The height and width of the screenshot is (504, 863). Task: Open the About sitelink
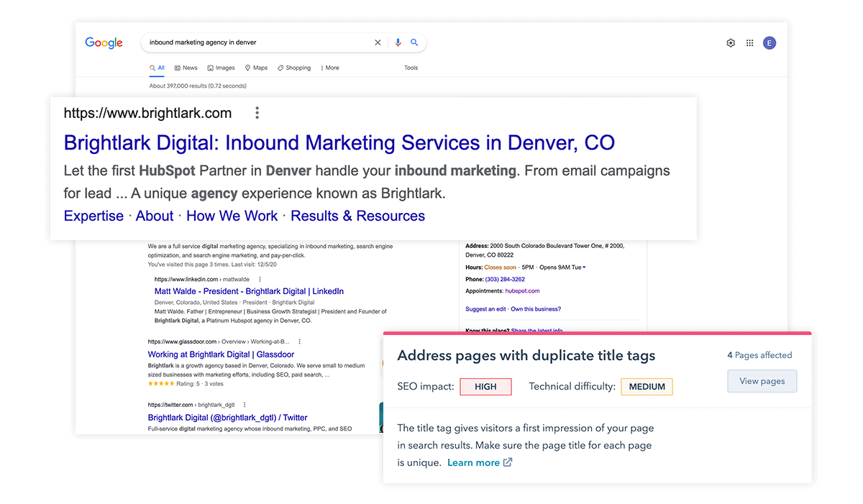pos(155,216)
